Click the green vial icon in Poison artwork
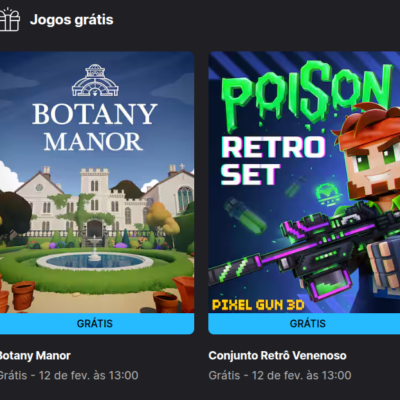The image size is (400, 400). (246, 217)
